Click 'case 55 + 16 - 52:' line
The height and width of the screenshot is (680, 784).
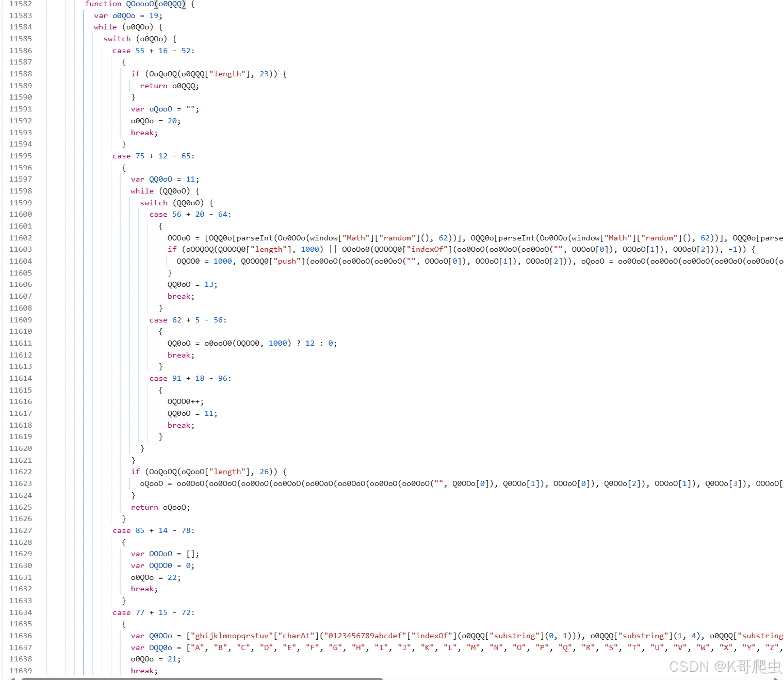click(153, 51)
